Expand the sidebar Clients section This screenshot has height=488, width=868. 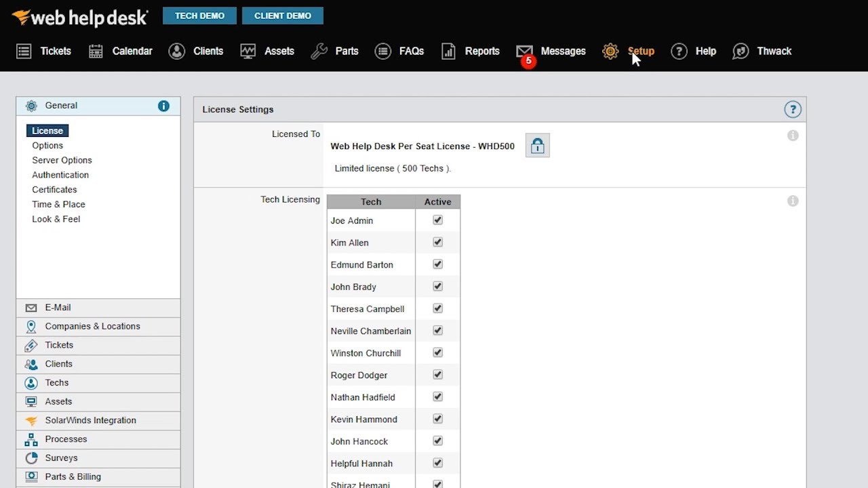[x=98, y=364]
